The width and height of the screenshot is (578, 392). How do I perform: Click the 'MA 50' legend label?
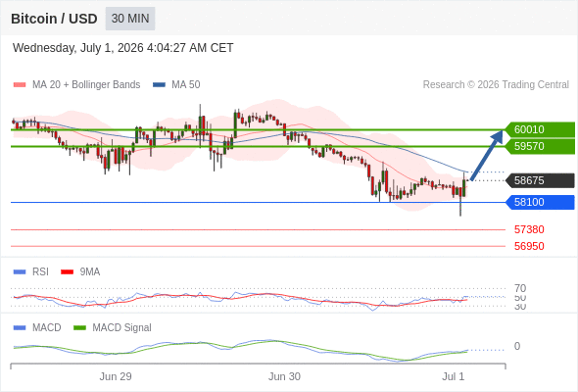[x=186, y=85]
